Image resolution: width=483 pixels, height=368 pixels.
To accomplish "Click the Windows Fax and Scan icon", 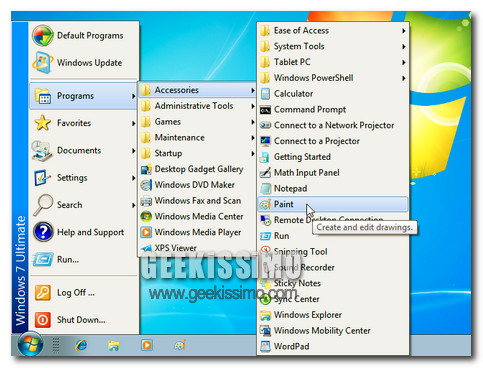I will click(146, 201).
